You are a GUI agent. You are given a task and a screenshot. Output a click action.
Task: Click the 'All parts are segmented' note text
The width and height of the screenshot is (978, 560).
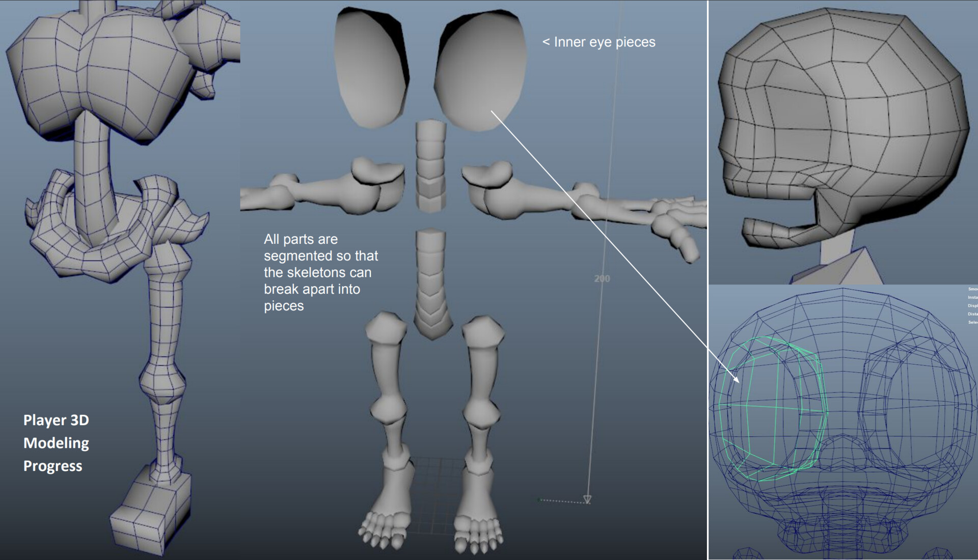click(x=320, y=272)
